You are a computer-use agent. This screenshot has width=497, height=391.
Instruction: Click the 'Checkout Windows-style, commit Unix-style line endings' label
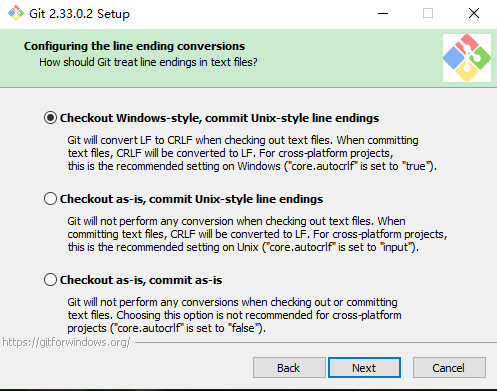(x=219, y=118)
